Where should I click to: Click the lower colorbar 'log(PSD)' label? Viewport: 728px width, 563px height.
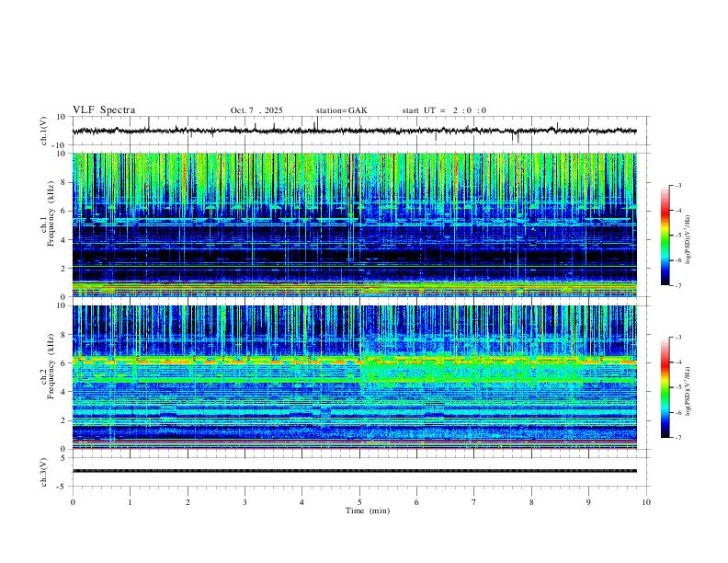688,392
